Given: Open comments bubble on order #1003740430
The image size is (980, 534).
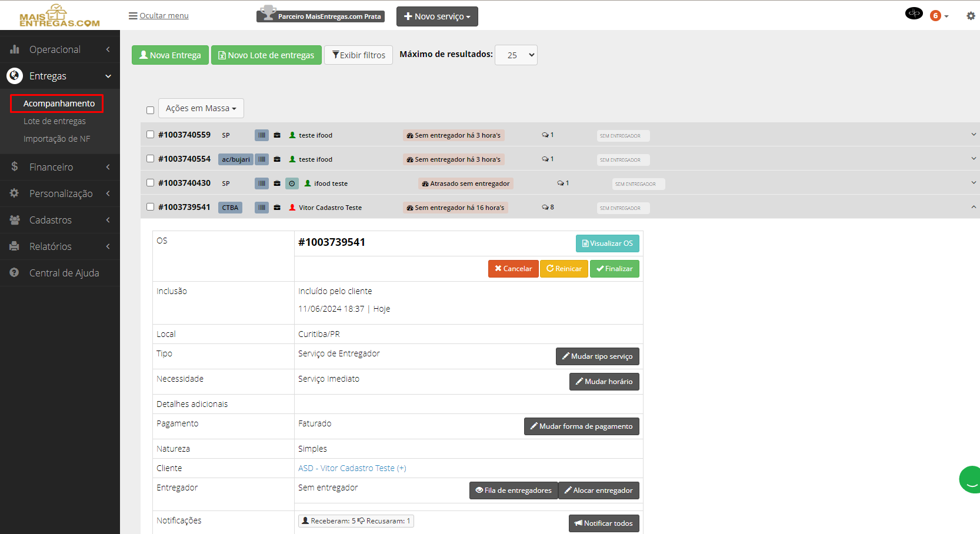Looking at the screenshot, I should [563, 183].
